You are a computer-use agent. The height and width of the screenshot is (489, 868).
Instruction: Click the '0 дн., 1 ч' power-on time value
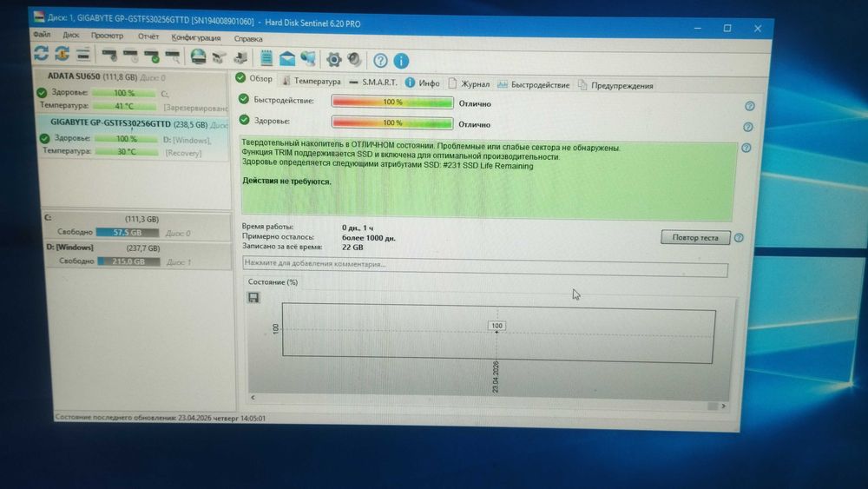click(x=358, y=228)
